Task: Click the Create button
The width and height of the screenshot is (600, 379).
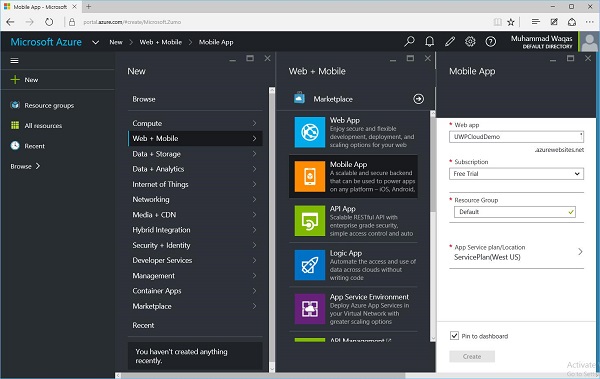Action: tap(472, 356)
